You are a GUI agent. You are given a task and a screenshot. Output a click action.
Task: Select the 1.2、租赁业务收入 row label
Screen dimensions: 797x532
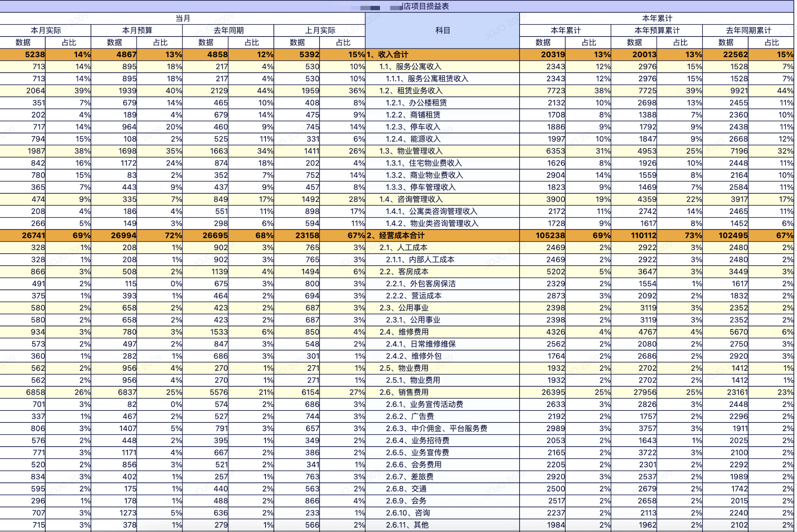411,91
